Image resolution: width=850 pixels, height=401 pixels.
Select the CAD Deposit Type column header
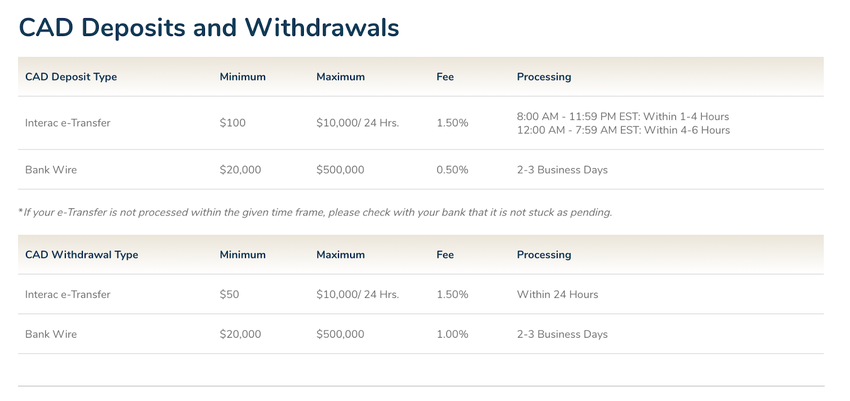(71, 77)
